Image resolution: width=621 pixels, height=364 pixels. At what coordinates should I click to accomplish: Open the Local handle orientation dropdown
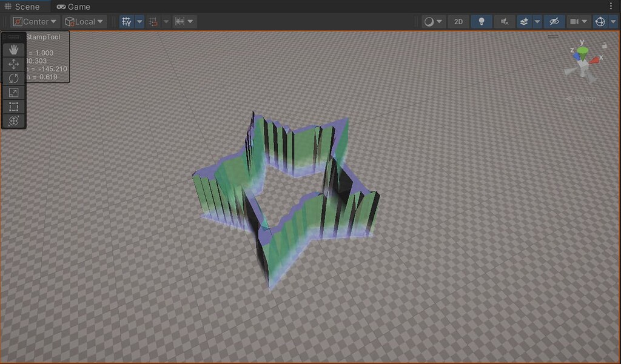tap(84, 21)
